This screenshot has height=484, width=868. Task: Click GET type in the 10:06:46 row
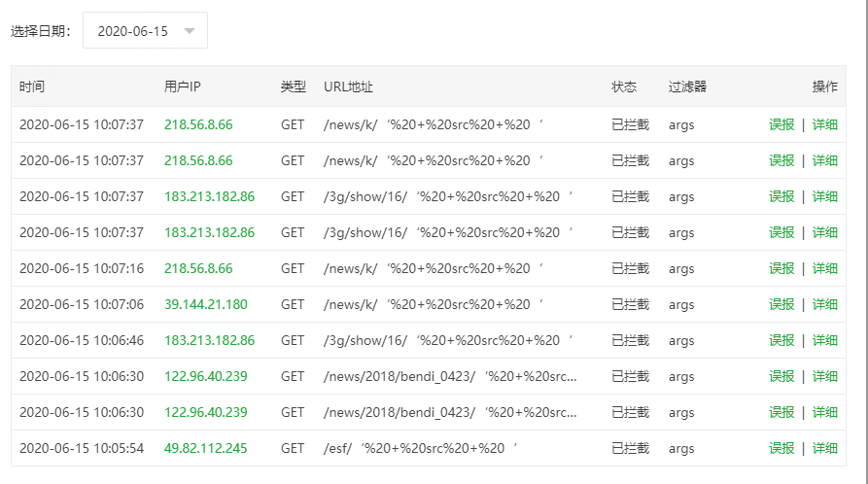click(293, 340)
